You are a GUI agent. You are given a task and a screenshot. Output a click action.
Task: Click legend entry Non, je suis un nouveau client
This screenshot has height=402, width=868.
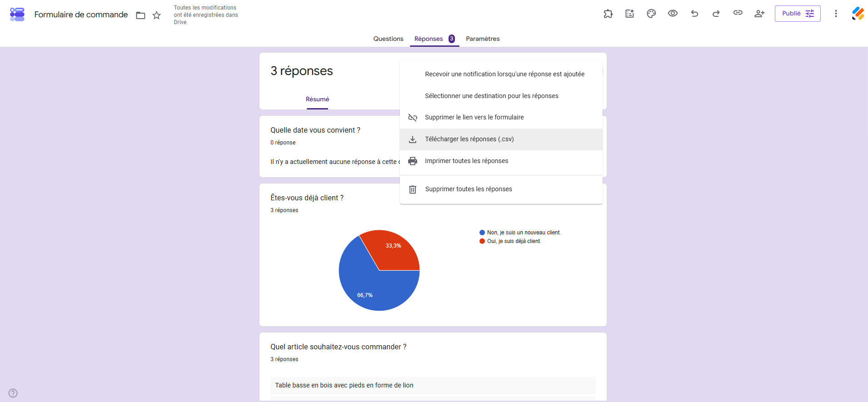520,233
